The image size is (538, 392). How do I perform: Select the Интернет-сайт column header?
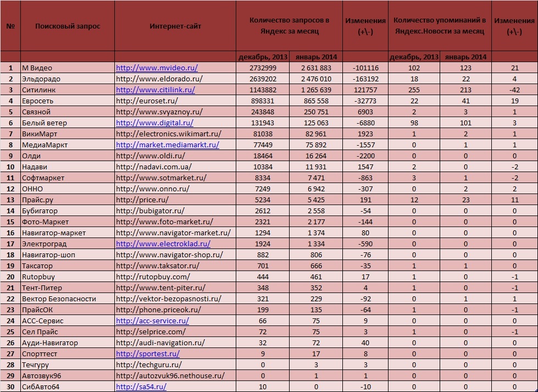pos(175,26)
